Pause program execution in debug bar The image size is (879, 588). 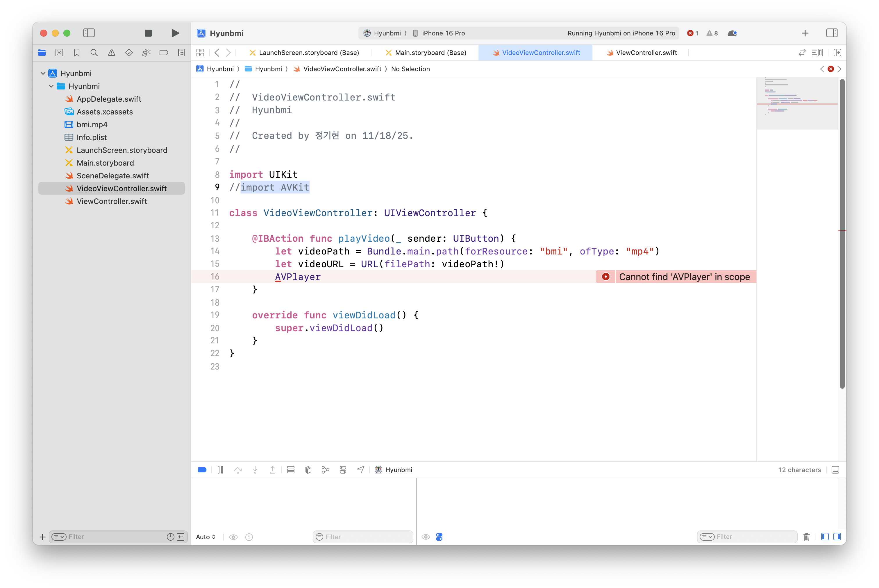click(220, 470)
